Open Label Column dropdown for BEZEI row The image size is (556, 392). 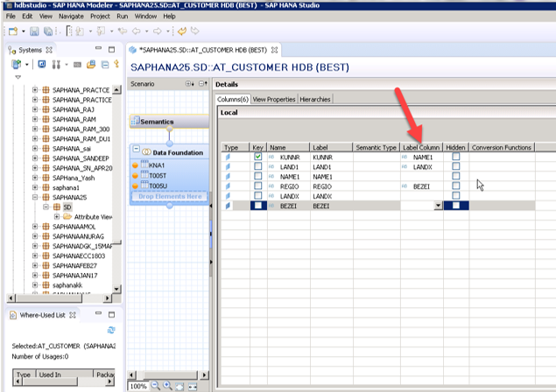click(439, 206)
